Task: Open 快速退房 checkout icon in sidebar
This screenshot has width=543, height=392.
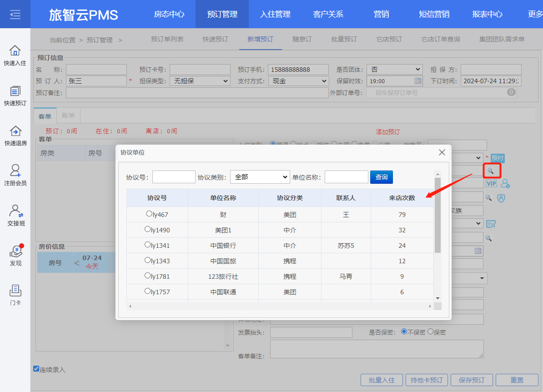Action: point(15,131)
